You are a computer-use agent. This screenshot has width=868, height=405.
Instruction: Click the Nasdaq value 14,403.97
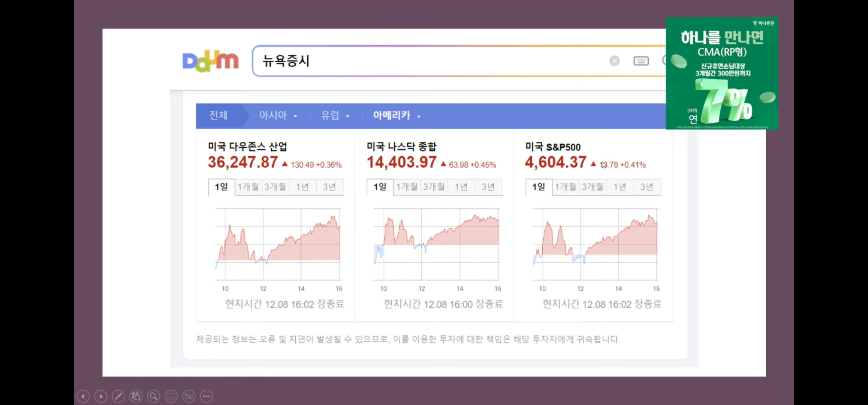point(401,162)
